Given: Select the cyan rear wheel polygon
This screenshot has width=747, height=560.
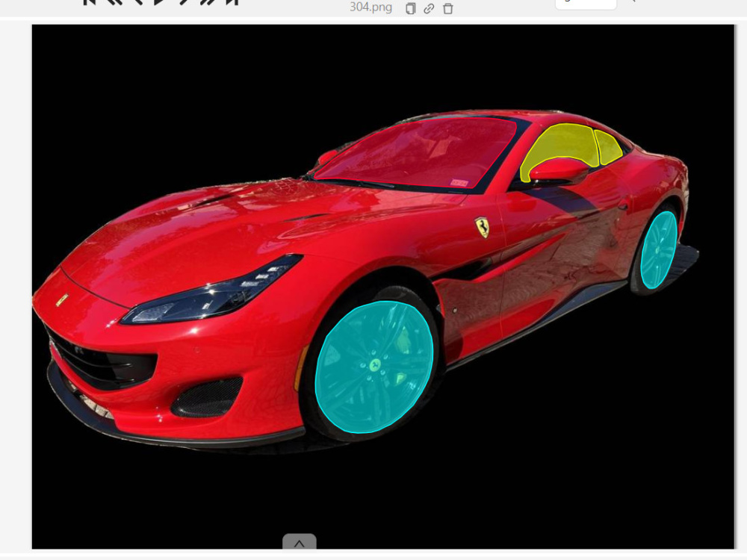Looking at the screenshot, I should [x=659, y=250].
